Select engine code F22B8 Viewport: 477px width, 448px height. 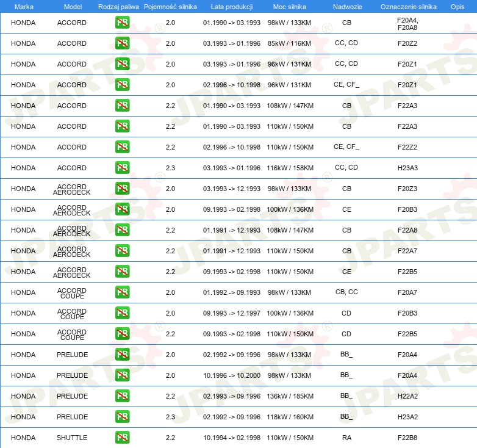[x=407, y=438]
